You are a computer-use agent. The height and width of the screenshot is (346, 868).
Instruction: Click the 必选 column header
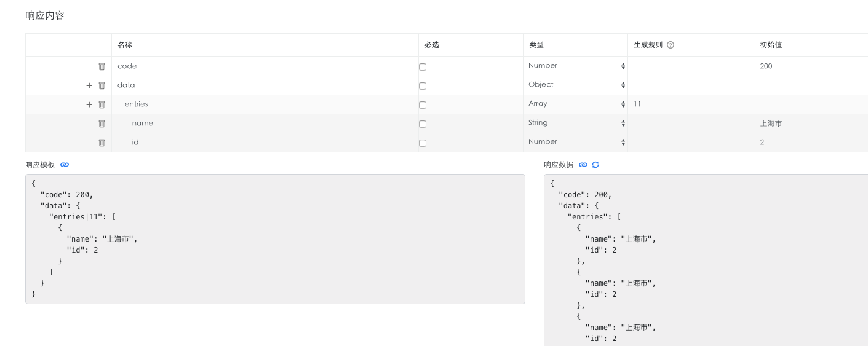coord(432,45)
